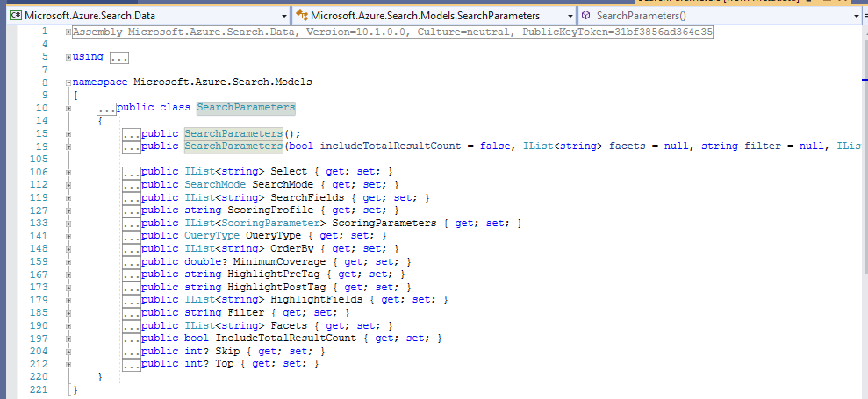Click the highlighted SearchParameters class name on line 10

coord(246,107)
